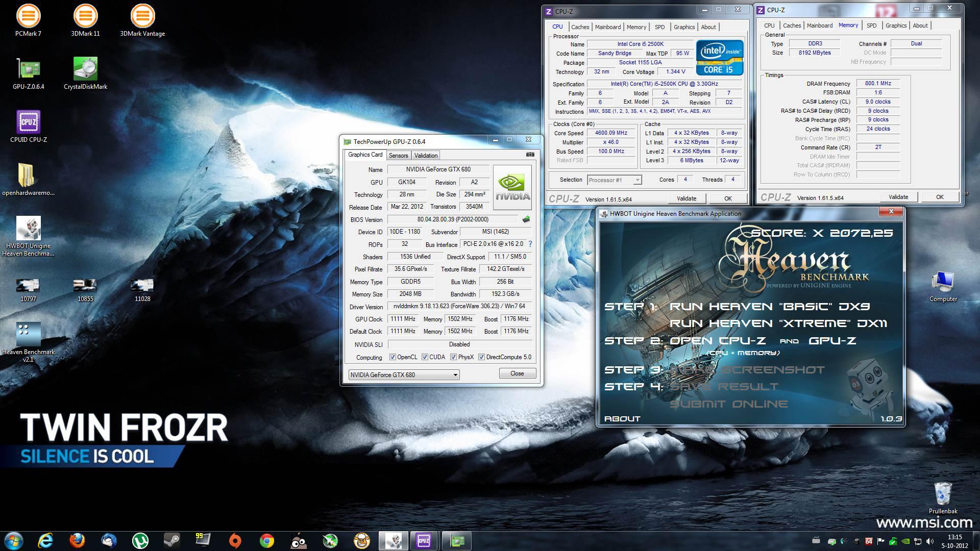The height and width of the screenshot is (551, 980).
Task: Click About in the HWBOT Heaven app
Action: coord(622,419)
